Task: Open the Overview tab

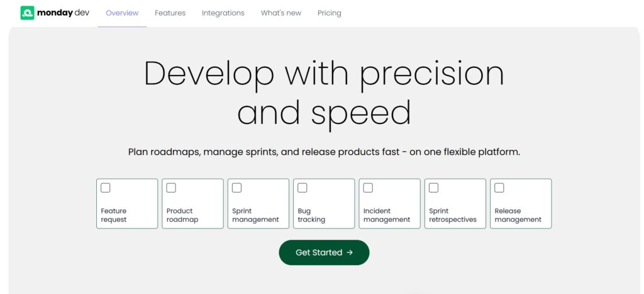Action: coord(122,13)
